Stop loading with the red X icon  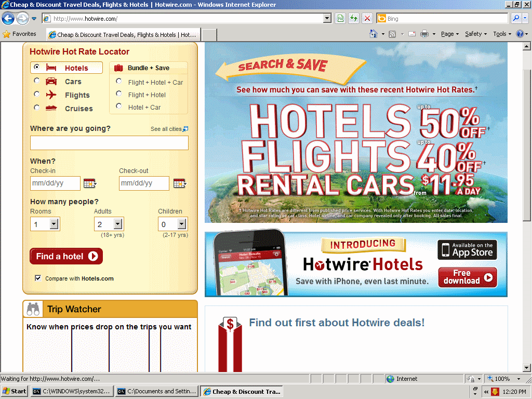tap(367, 18)
